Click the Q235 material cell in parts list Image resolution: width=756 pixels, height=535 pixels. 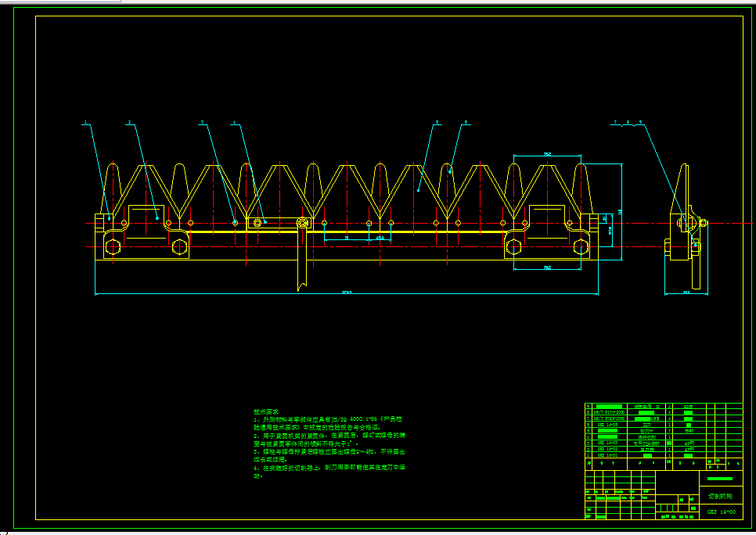(x=688, y=407)
